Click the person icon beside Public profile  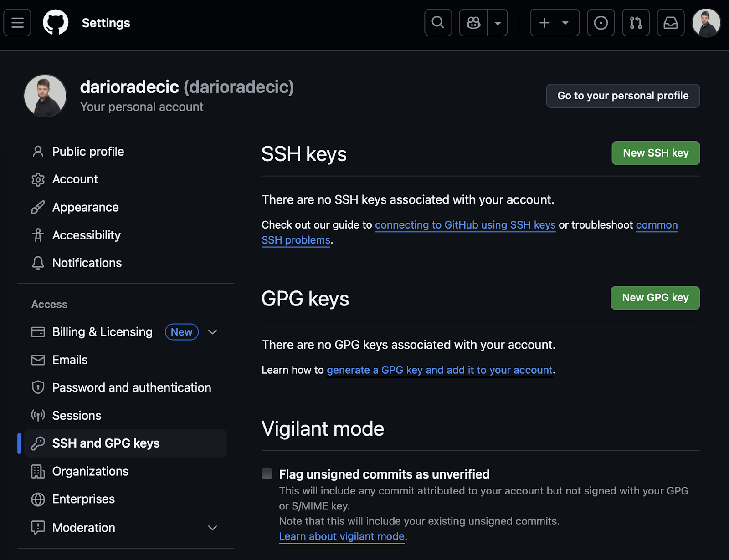pyautogui.click(x=38, y=152)
